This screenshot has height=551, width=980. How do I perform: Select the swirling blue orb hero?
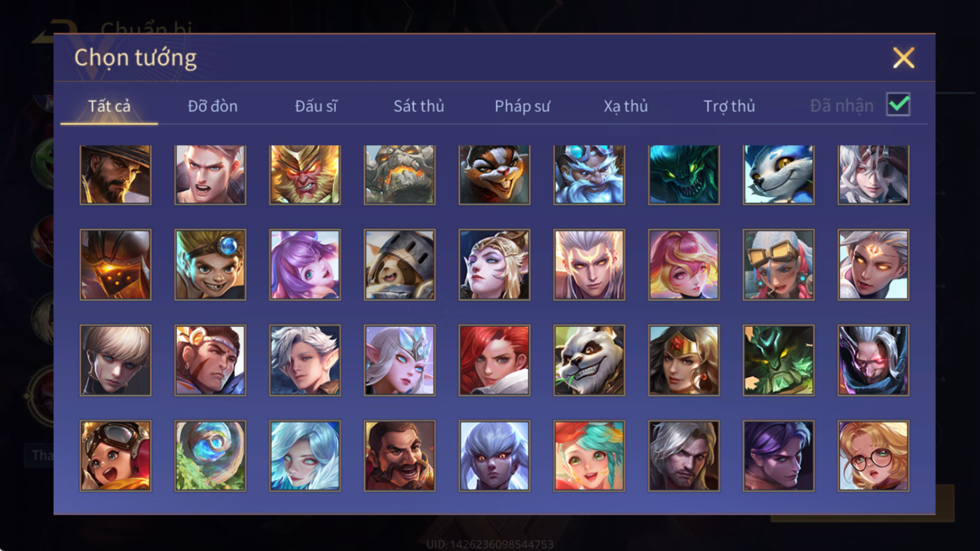coord(210,455)
